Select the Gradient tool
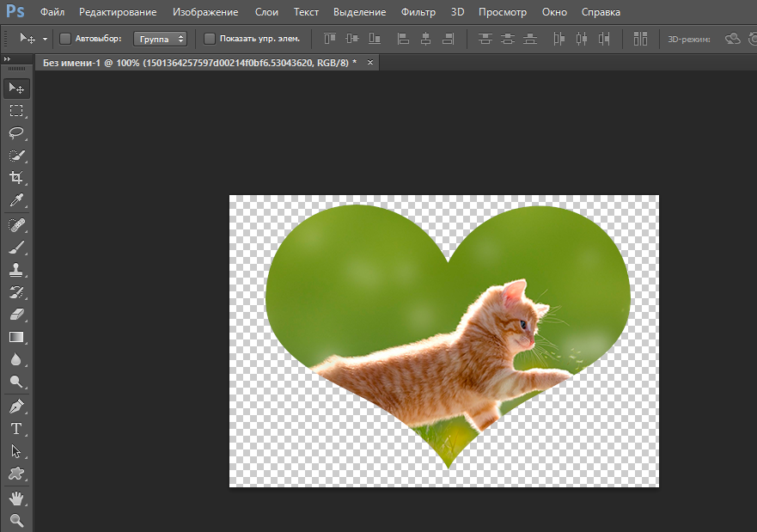This screenshot has width=757, height=532. (16, 338)
